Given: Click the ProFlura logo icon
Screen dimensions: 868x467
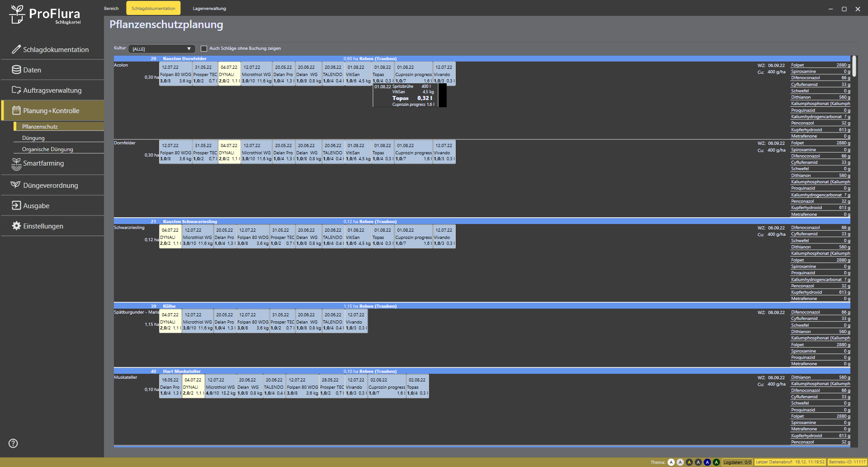Looking at the screenshot, I should click(x=17, y=14).
